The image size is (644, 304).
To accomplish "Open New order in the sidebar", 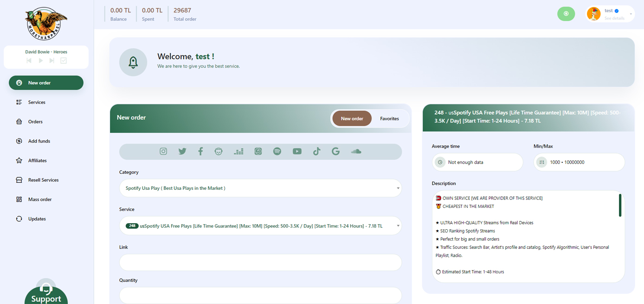I will [x=46, y=83].
